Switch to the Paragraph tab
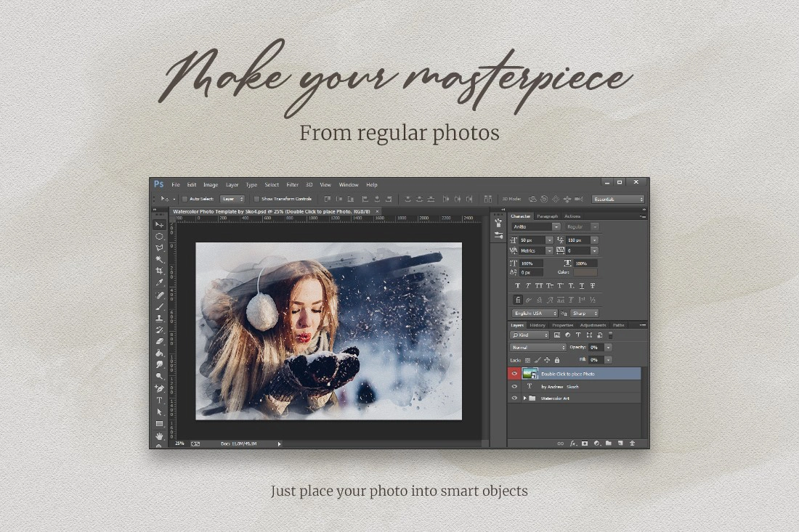 point(547,216)
